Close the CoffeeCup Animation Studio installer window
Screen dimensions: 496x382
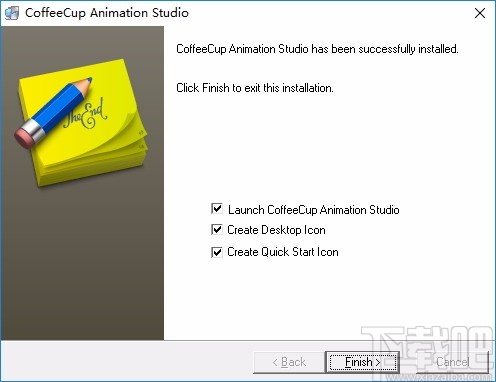tap(480, 13)
